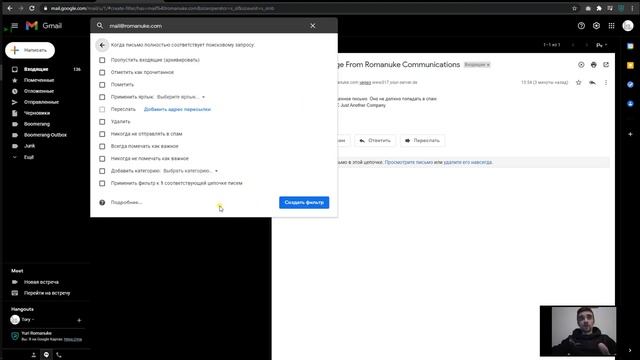Click Добавить адрес пересылки link

tap(177, 109)
